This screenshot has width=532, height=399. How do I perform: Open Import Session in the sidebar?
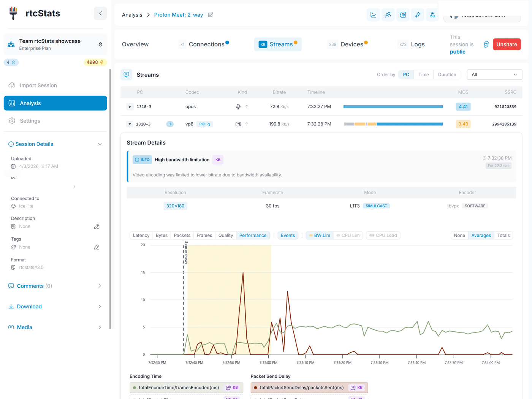click(55, 85)
